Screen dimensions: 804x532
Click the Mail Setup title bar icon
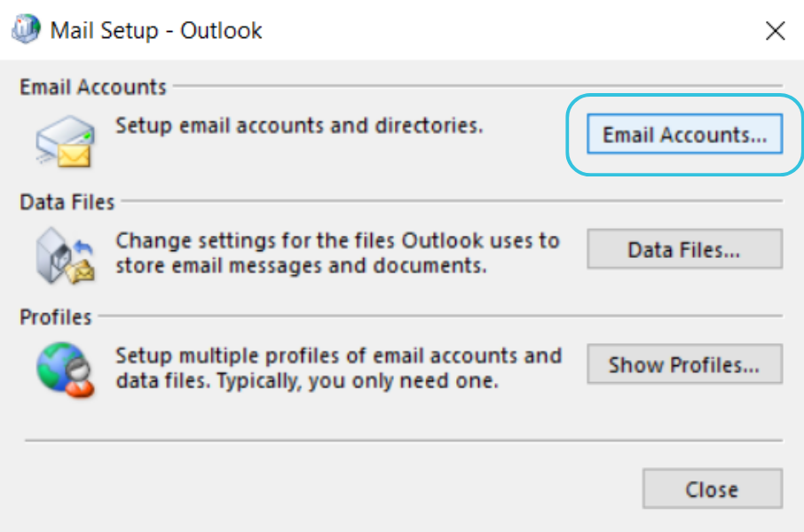point(27,29)
